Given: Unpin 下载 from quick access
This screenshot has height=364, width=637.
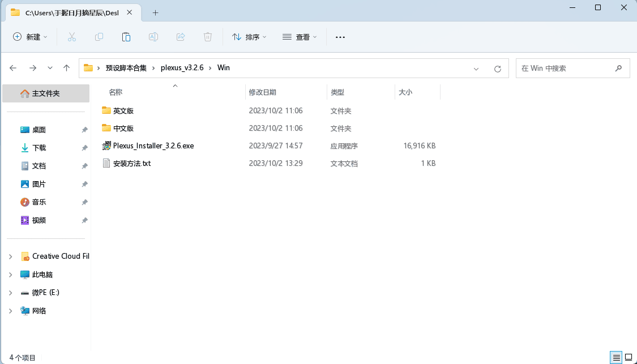Looking at the screenshot, I should pyautogui.click(x=84, y=147).
